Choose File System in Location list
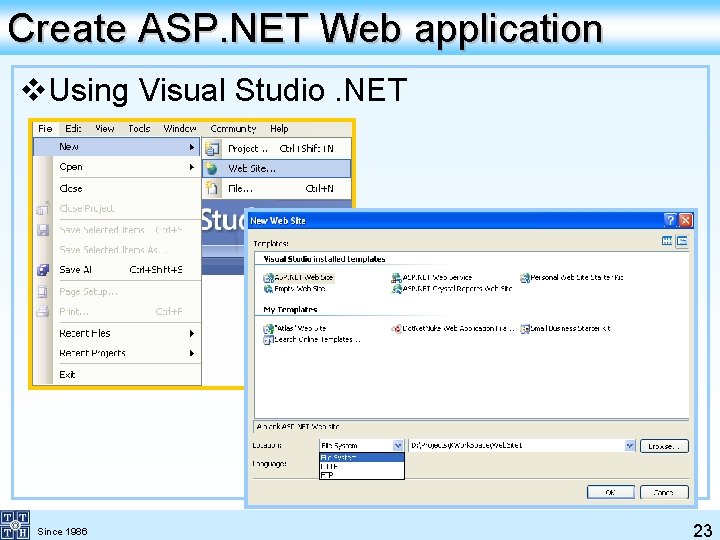The image size is (720, 540). tap(361, 457)
